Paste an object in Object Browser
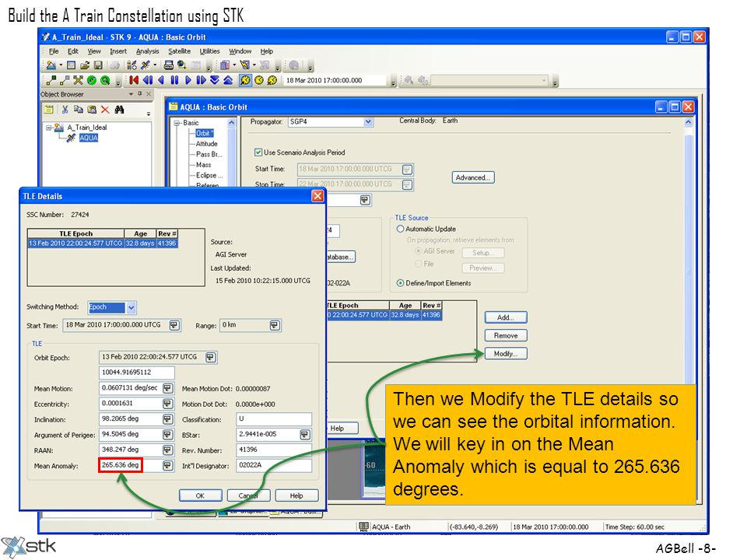Viewport: 747px width, 560px height. (92, 110)
